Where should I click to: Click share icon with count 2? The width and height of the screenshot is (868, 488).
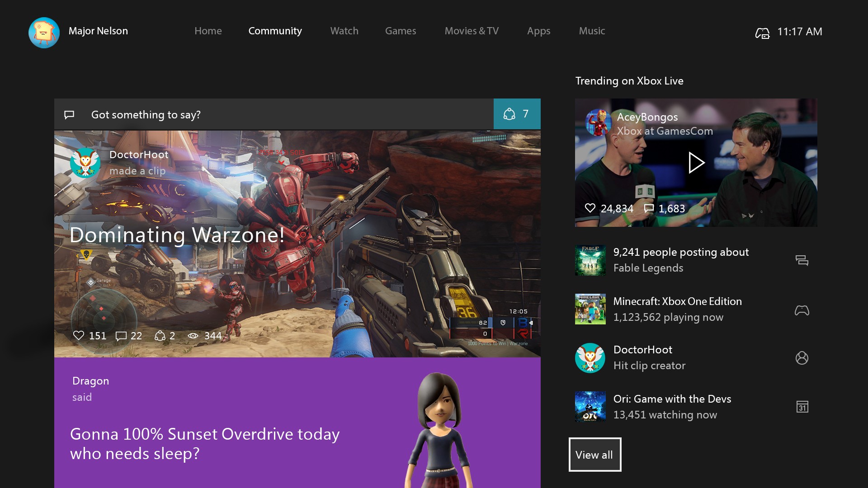[160, 336]
